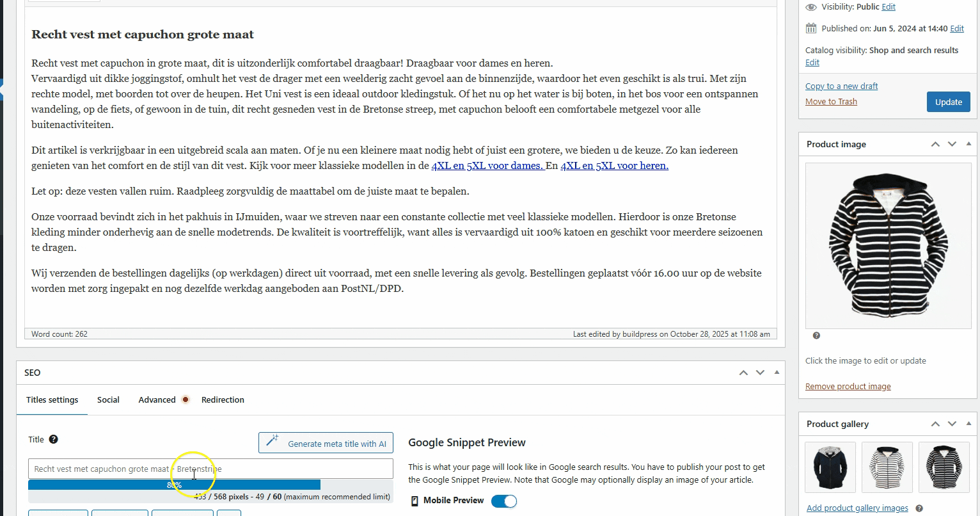Move Product image panel up
The height and width of the screenshot is (516, 980).
click(x=935, y=144)
